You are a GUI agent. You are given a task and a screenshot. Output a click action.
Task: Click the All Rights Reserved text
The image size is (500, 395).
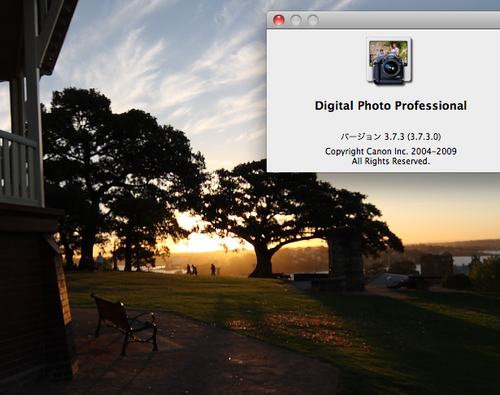(x=391, y=161)
